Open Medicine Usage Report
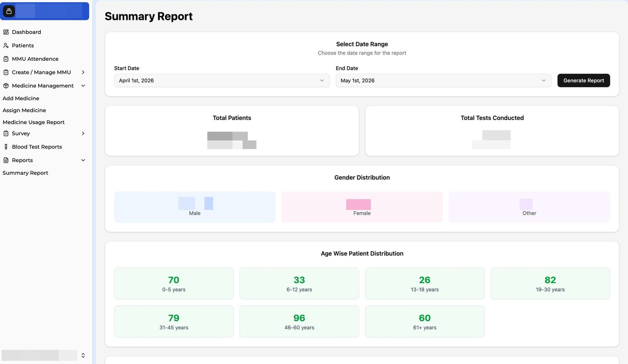 (33, 122)
